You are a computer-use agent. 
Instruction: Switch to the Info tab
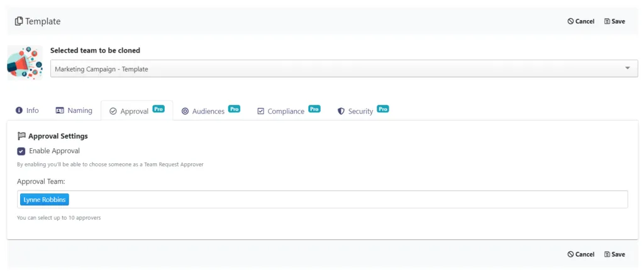pyautogui.click(x=27, y=111)
